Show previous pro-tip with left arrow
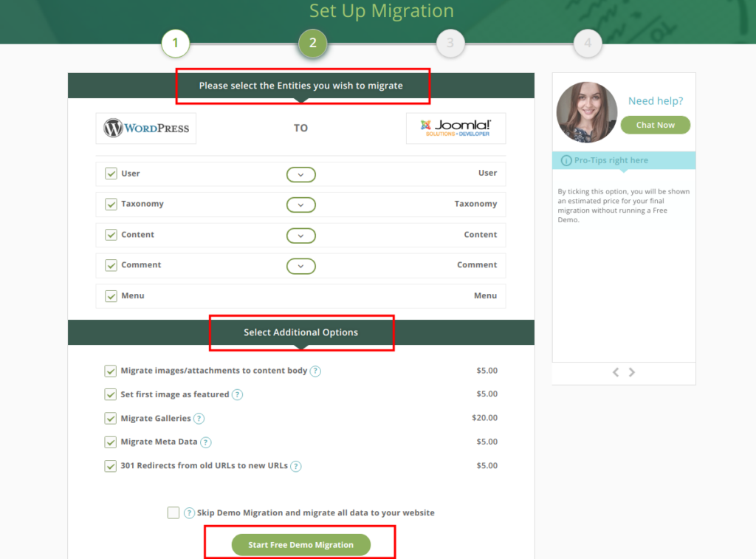Screen dimensions: 756x559 (616, 372)
